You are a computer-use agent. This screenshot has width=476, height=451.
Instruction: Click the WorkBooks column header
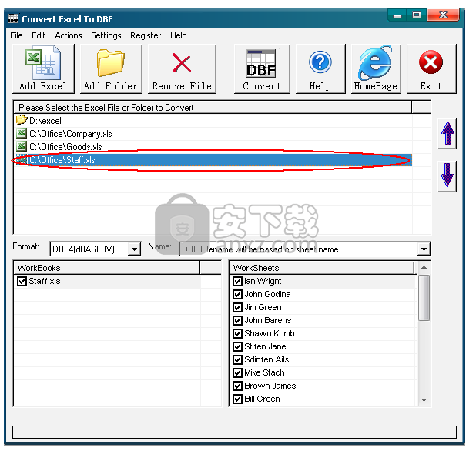pyautogui.click(x=107, y=268)
